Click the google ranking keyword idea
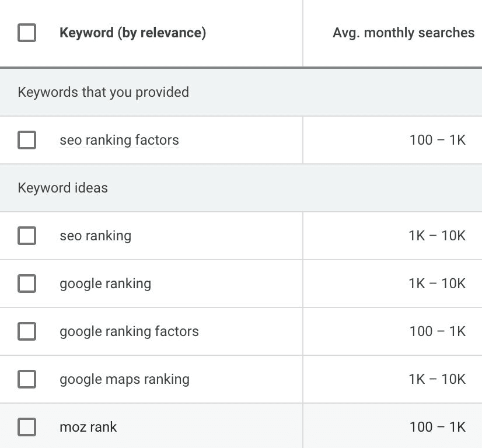The image size is (482, 448). [x=105, y=283]
